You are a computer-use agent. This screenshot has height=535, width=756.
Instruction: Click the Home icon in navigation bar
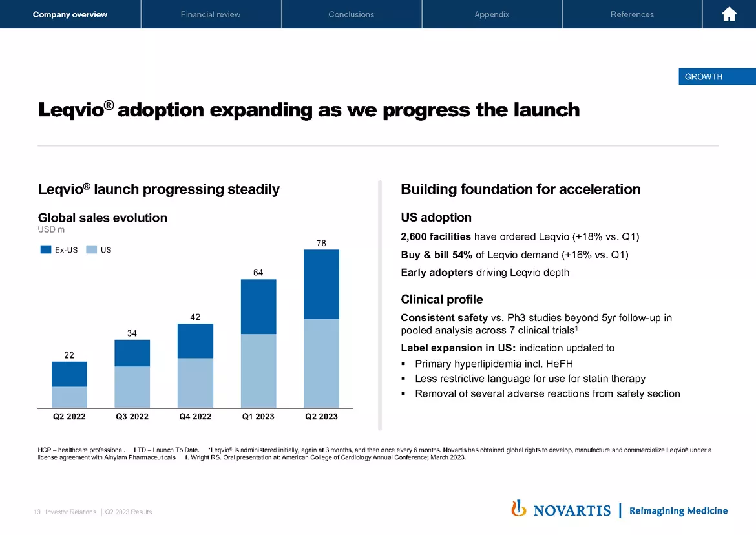click(729, 14)
